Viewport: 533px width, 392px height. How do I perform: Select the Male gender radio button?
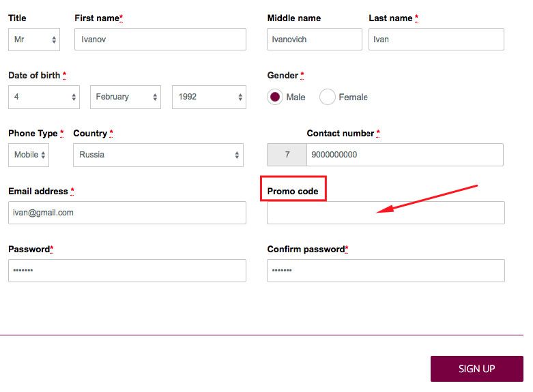[x=275, y=97]
